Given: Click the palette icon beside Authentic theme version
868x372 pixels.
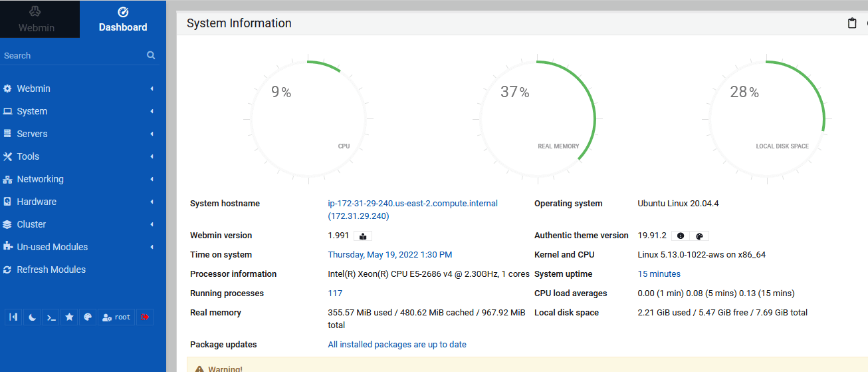Looking at the screenshot, I should (699, 236).
